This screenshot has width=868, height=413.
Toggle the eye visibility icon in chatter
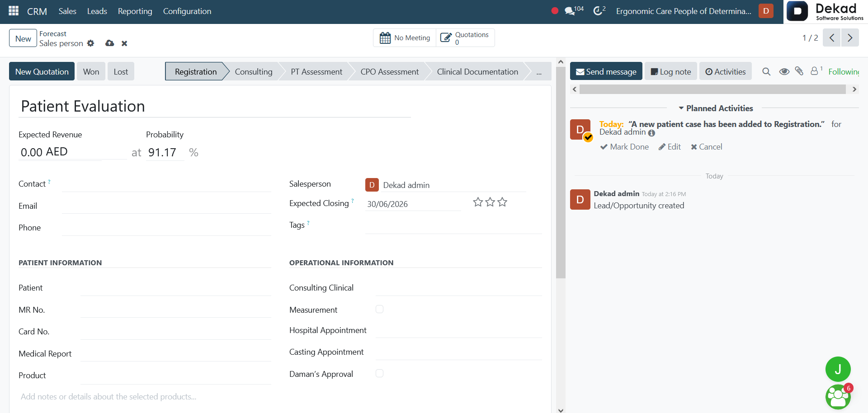pos(784,71)
